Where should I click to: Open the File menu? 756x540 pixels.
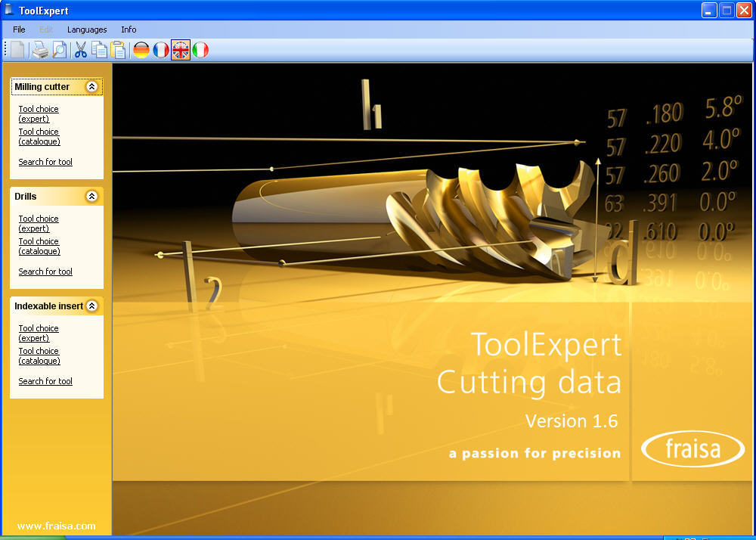(x=18, y=29)
